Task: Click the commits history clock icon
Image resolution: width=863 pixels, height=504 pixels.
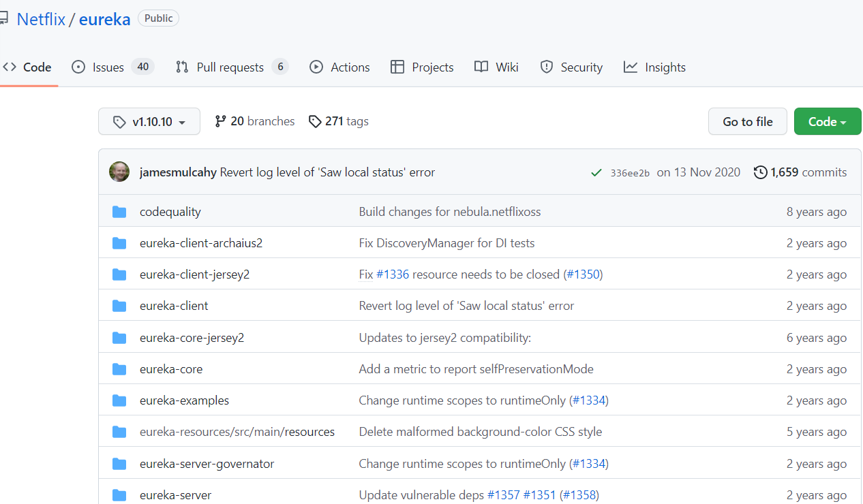Action: click(760, 172)
